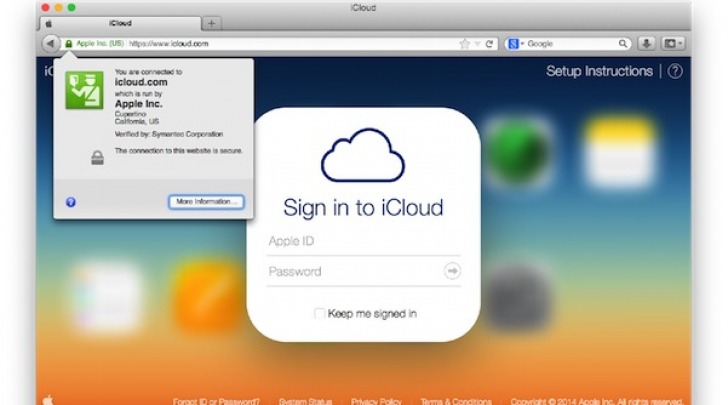Viewport: 728px width, 405px height.
Task: Click the Apple logo in footer
Action: coord(48,400)
